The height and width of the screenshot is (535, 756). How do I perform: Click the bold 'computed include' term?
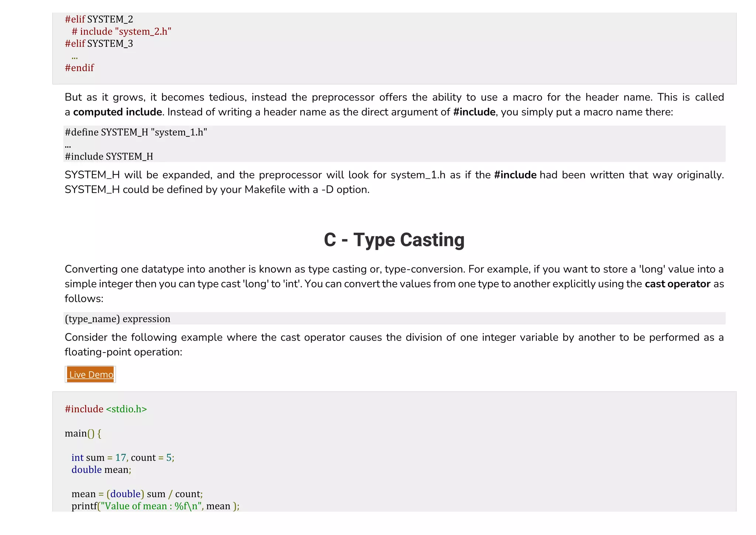coord(117,112)
